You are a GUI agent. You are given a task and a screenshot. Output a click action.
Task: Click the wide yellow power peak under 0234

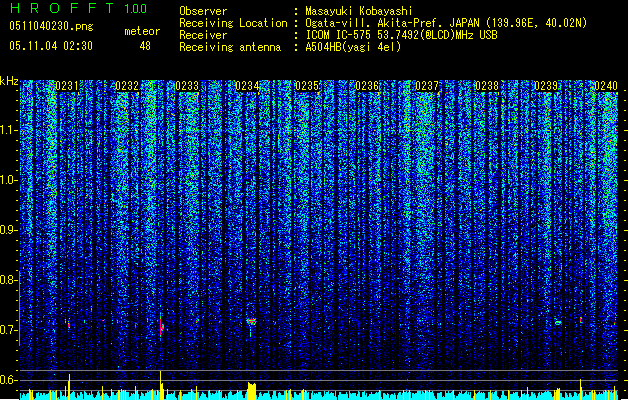[x=252, y=391]
